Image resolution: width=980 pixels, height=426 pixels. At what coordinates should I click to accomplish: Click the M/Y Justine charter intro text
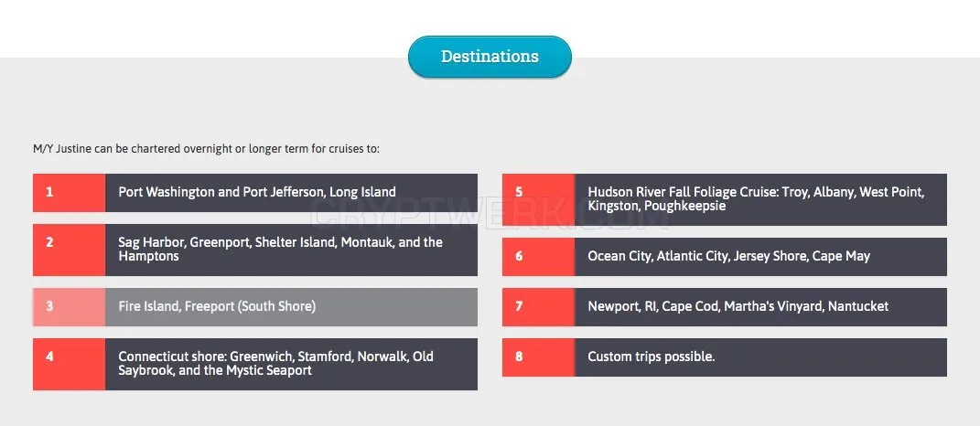tap(206, 149)
